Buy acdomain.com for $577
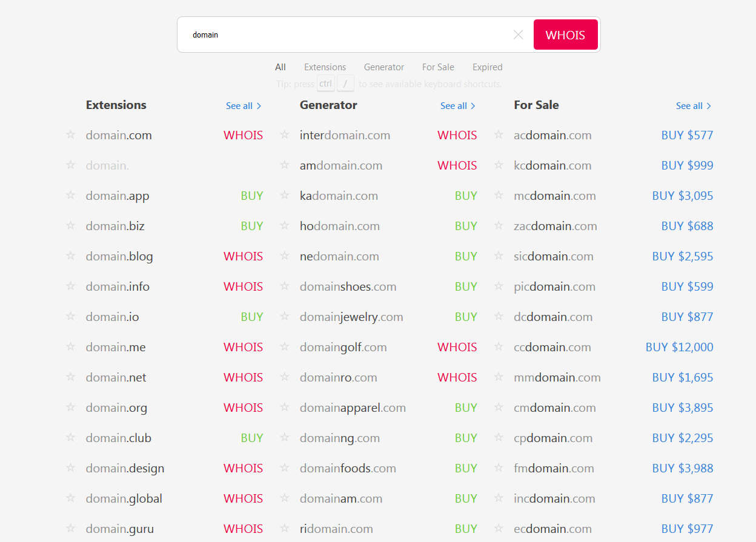 tap(687, 135)
